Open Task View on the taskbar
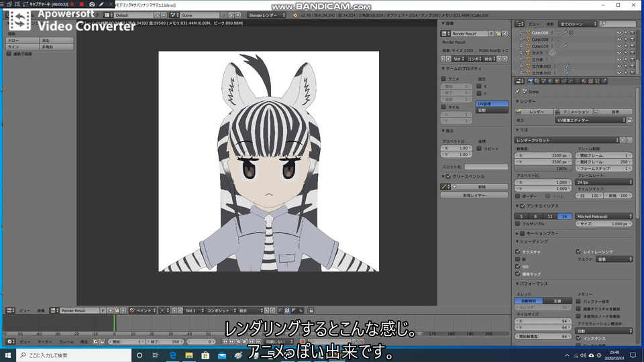The image size is (644, 362). pyautogui.click(x=155, y=355)
